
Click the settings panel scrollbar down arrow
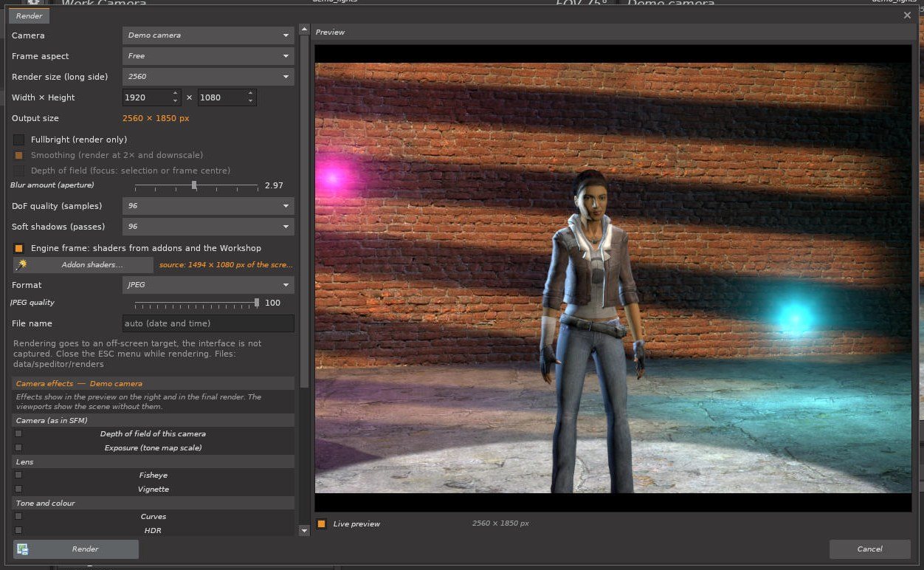[x=304, y=531]
